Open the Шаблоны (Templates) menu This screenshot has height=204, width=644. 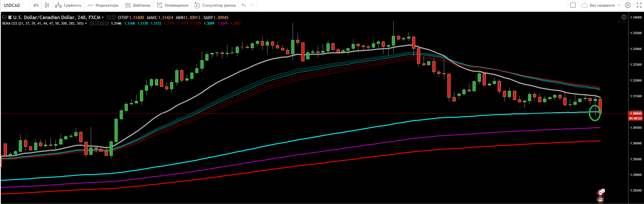click(138, 5)
